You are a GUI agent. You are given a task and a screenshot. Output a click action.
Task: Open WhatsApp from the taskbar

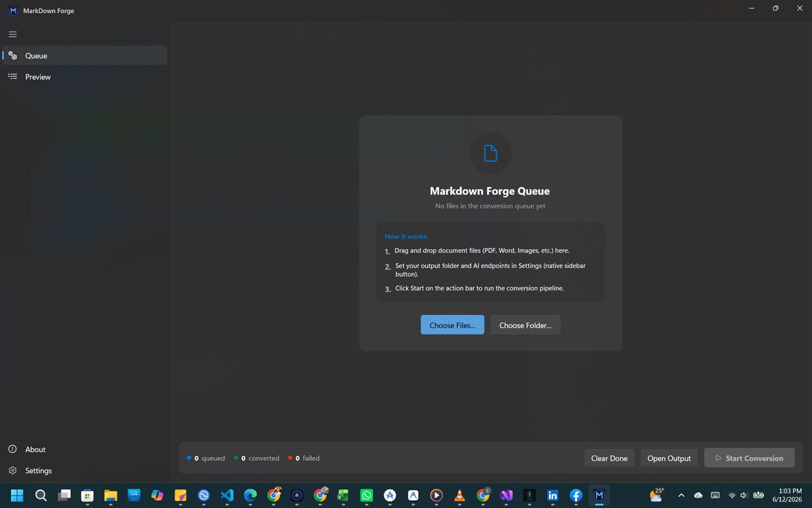coord(366,495)
